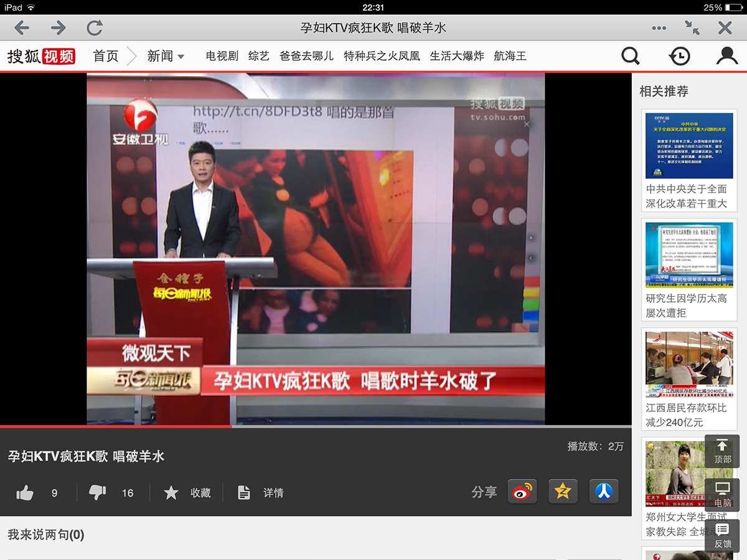Open the 爸爸去哪儿 link
The image size is (747, 560).
pyautogui.click(x=307, y=56)
